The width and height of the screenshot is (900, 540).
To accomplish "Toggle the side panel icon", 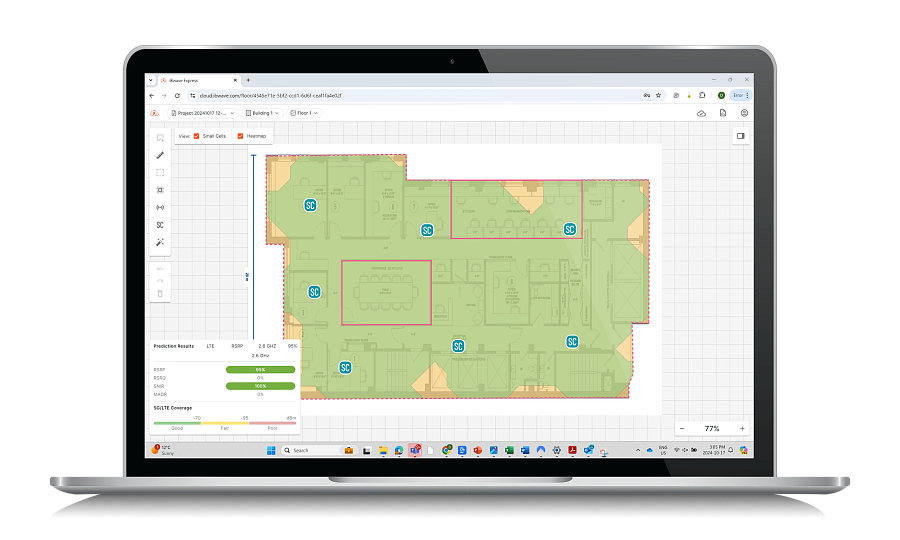I will click(740, 136).
